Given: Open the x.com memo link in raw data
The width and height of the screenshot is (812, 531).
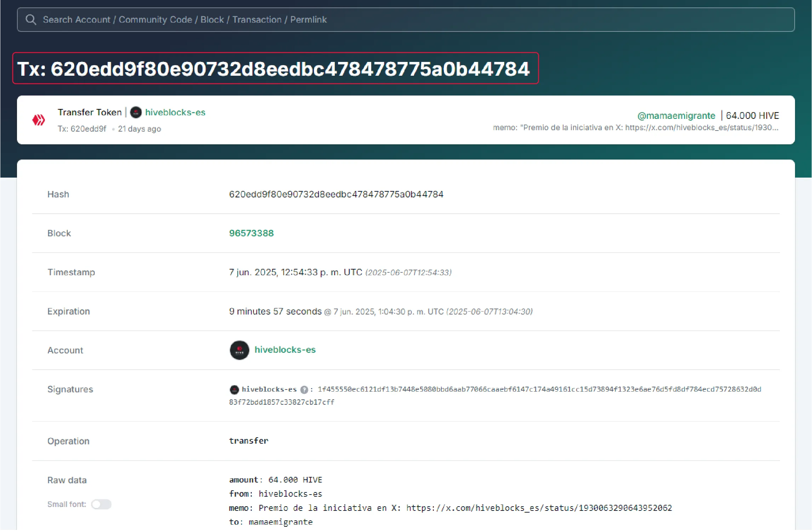Looking at the screenshot, I should click(538, 508).
